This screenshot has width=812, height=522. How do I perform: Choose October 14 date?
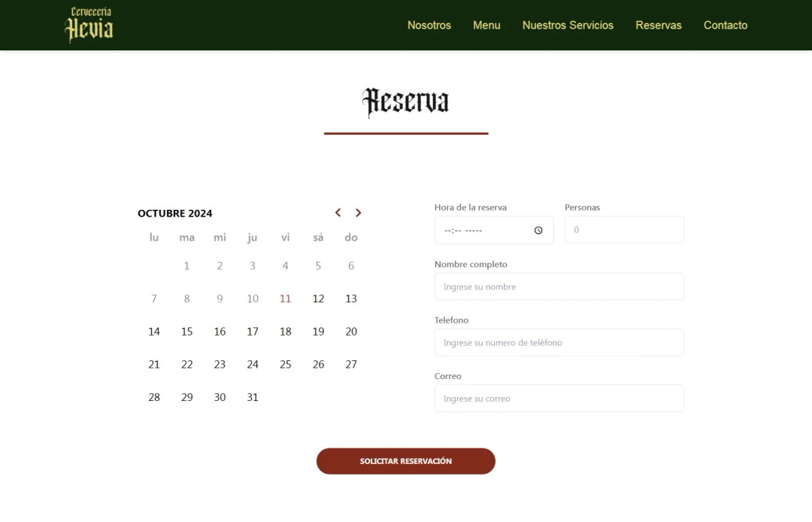point(154,332)
